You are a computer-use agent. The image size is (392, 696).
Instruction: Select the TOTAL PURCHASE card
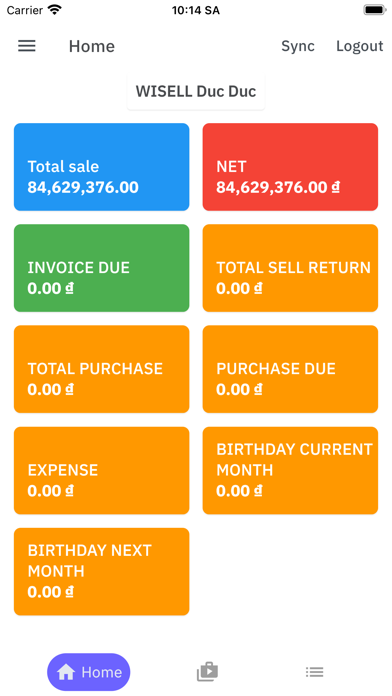[x=102, y=369]
